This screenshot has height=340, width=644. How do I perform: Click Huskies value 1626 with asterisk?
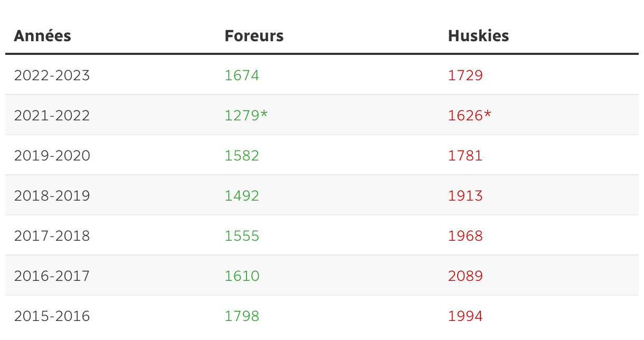(x=469, y=116)
